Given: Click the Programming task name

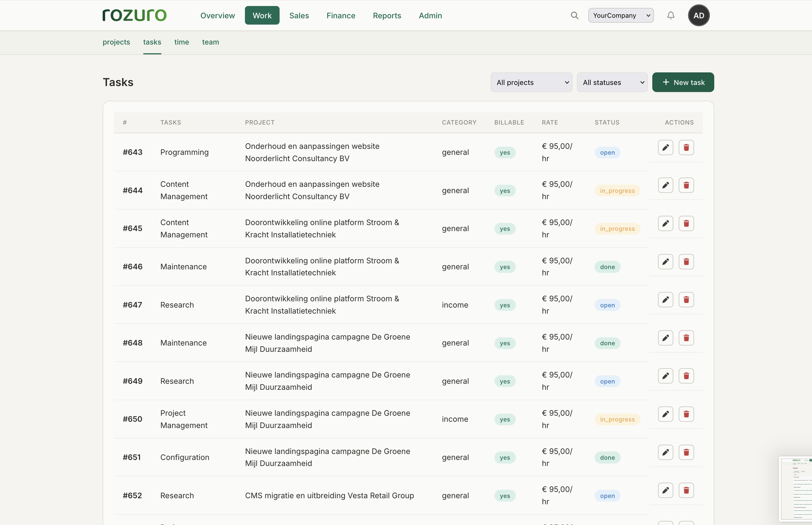Looking at the screenshot, I should tap(184, 152).
